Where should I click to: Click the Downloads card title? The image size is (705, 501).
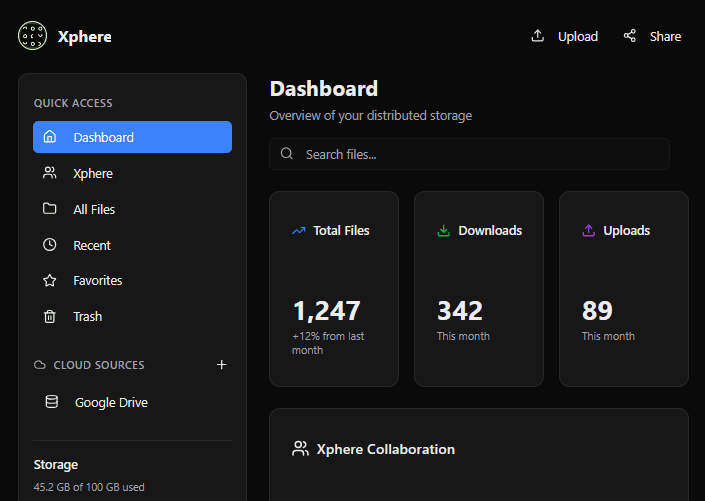[x=490, y=231]
